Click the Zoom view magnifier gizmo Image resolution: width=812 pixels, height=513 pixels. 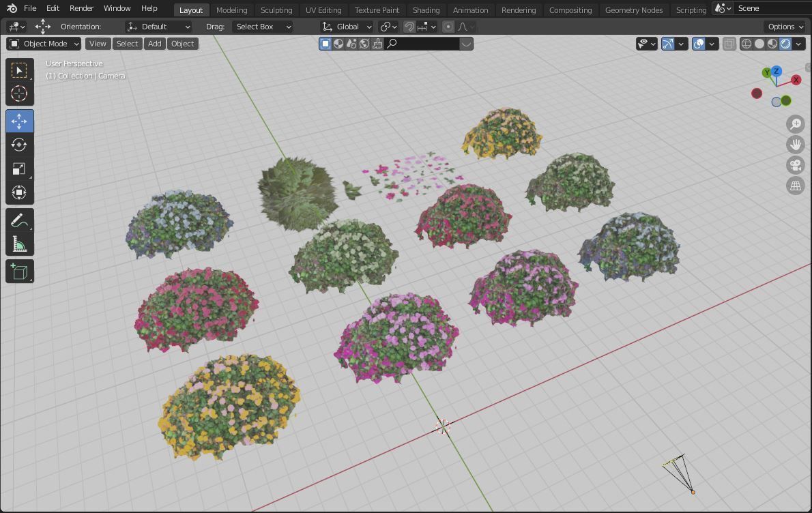(x=796, y=124)
